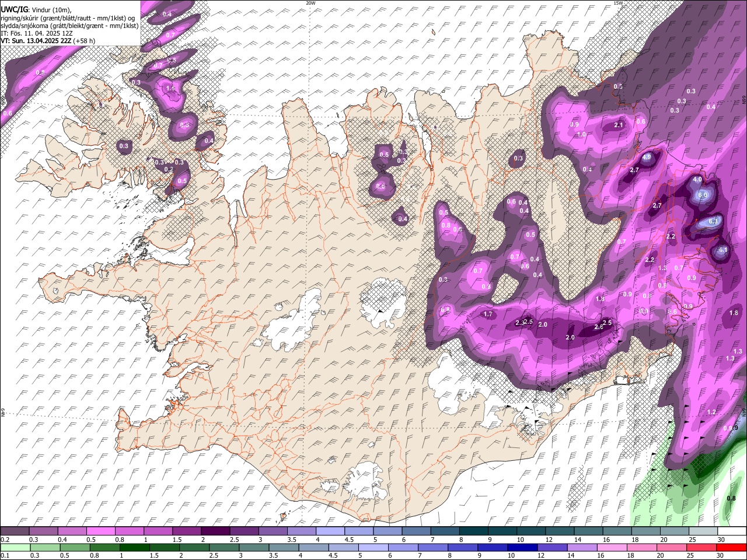Select the crimson 25 swatch in rain legend
This screenshot has height=560, width=747.
point(701,547)
